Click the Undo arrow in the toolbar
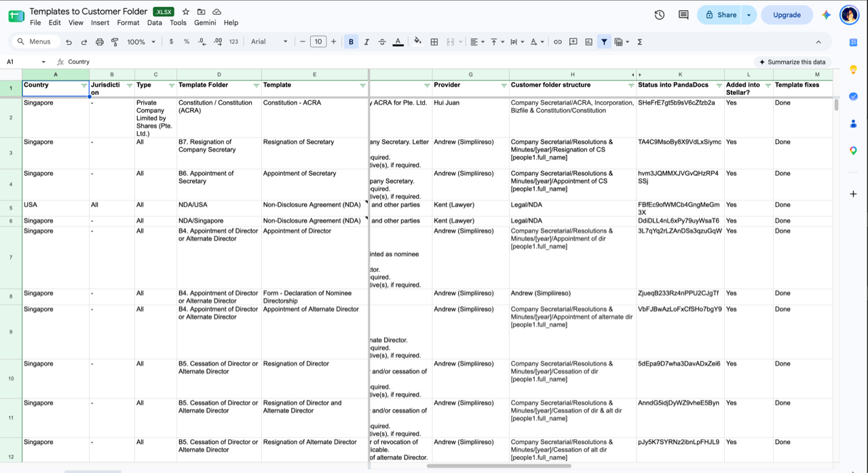The height and width of the screenshot is (473, 868). click(69, 42)
